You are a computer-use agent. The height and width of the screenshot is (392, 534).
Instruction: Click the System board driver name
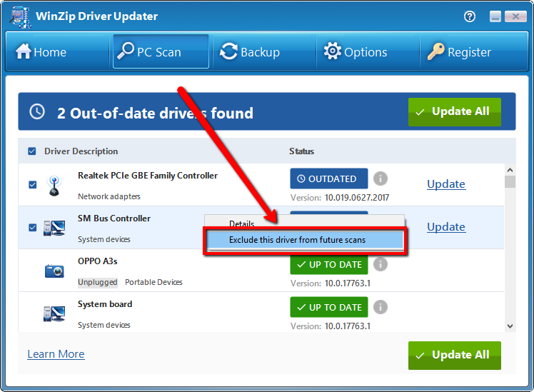[105, 304]
